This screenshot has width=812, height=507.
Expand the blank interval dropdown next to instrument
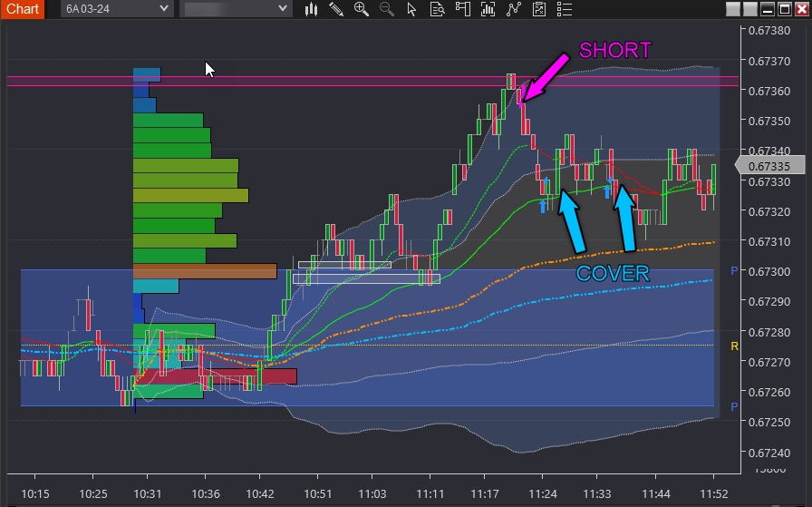235,9
